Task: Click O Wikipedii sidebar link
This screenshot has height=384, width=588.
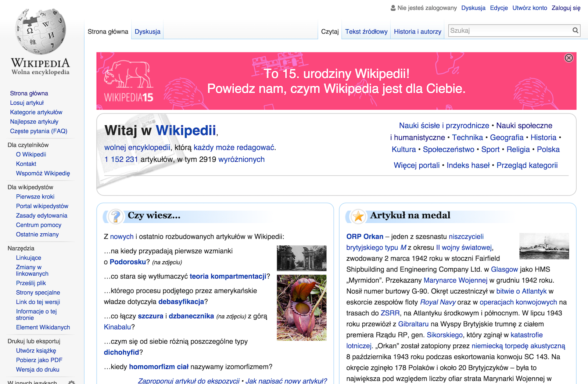Action: pos(31,154)
